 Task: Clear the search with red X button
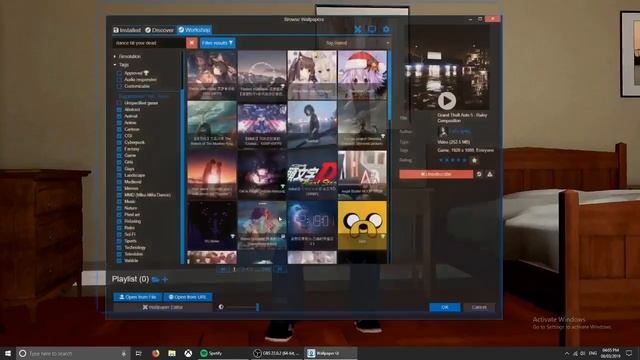(192, 43)
